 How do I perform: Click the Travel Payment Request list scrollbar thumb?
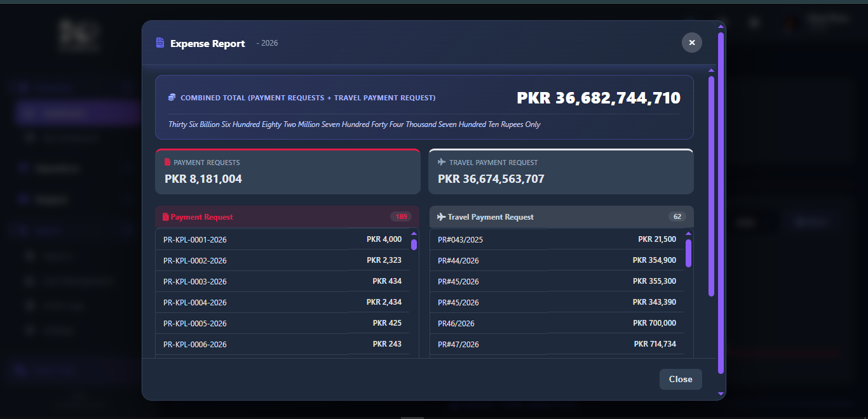tap(688, 253)
